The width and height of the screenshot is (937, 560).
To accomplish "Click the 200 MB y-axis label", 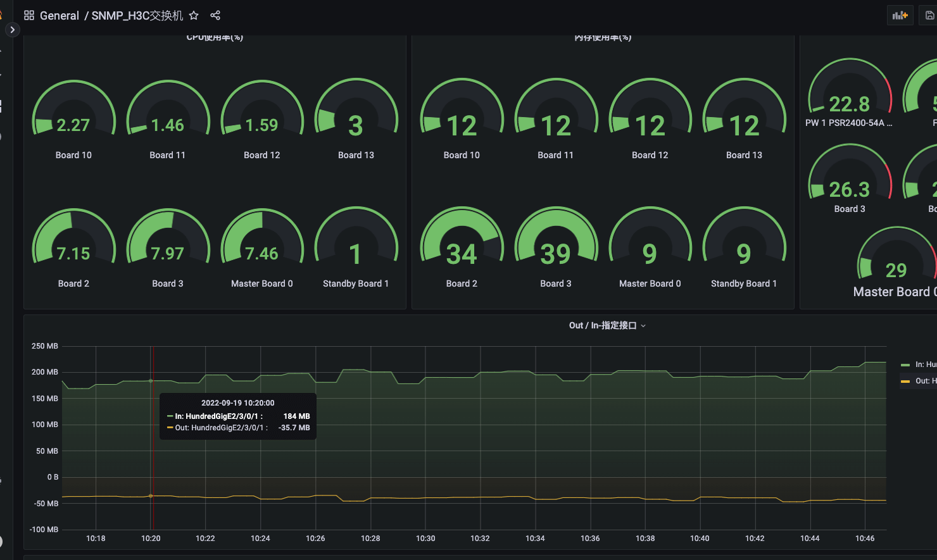I will click(45, 372).
